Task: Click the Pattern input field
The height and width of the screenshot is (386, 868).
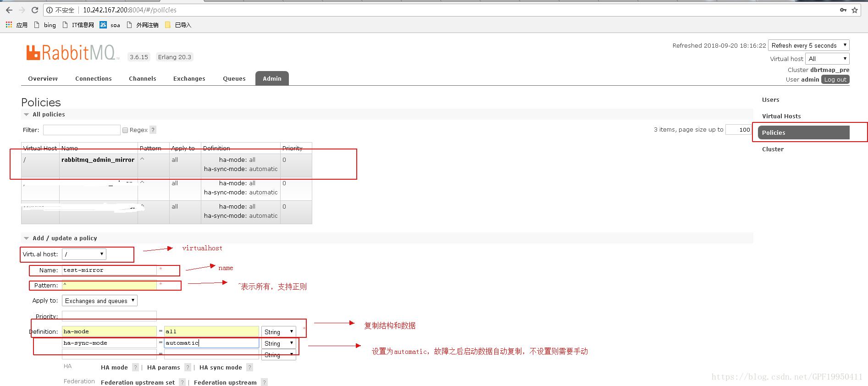Action: pos(109,285)
